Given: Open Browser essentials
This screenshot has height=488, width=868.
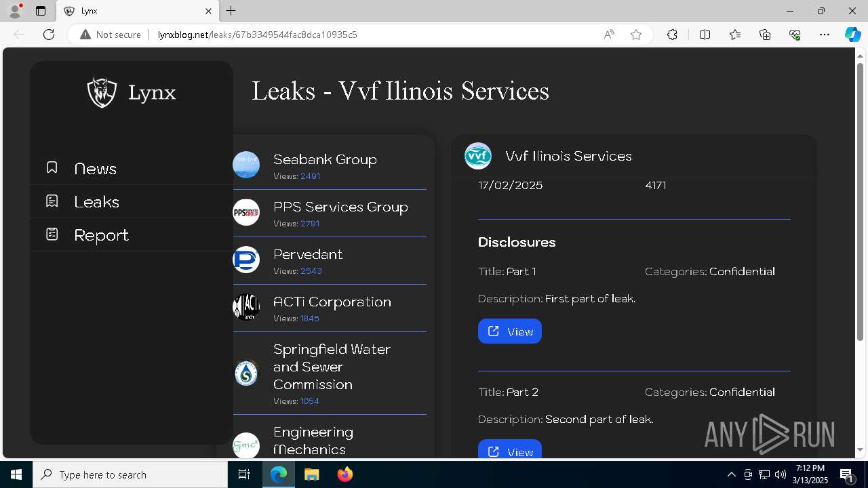Looking at the screenshot, I should coord(795,35).
